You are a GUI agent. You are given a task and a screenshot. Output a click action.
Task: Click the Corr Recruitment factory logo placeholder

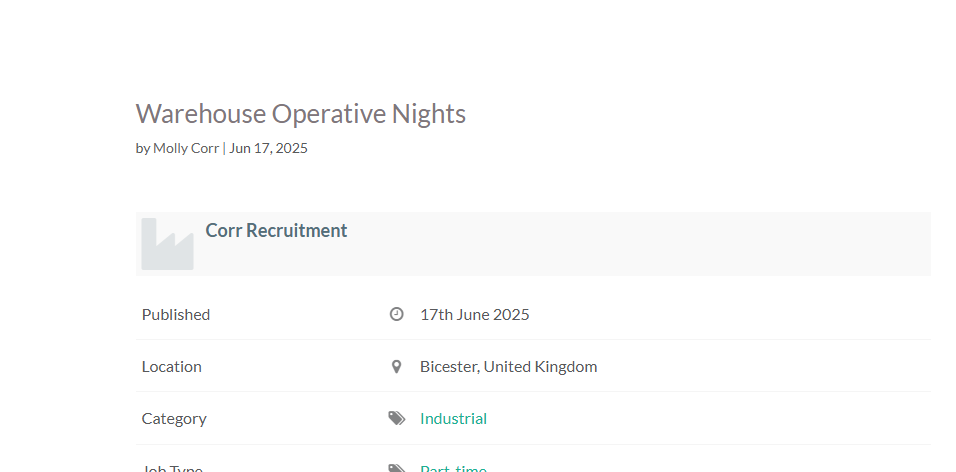coord(168,244)
